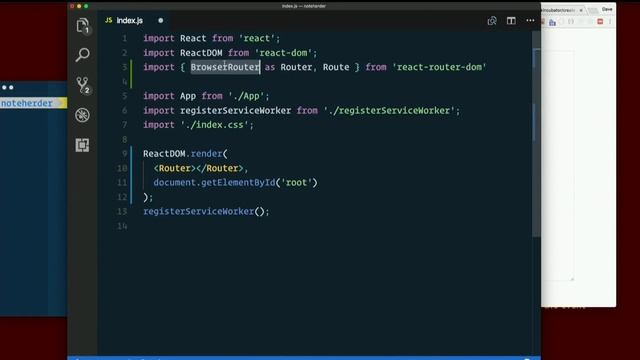Image resolution: width=640 pixels, height=360 pixels.
Task: Click the 'root' string on line 11
Action: (296, 182)
